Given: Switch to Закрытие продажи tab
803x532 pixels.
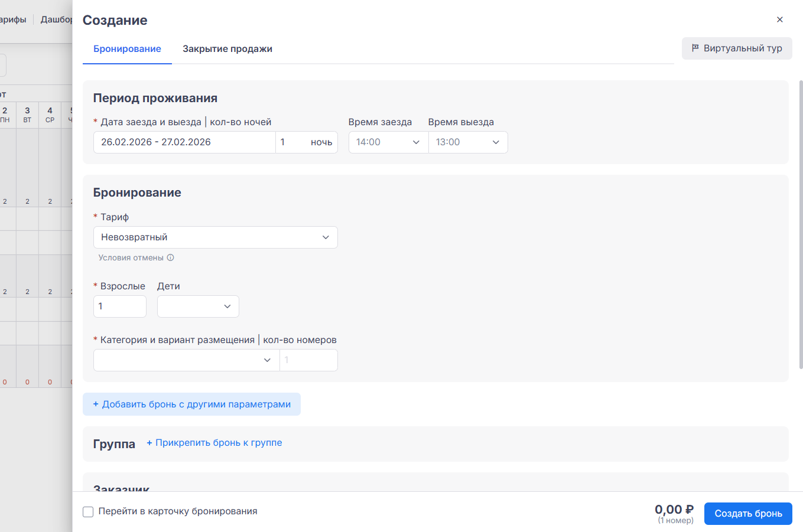Looking at the screenshot, I should coord(227,49).
